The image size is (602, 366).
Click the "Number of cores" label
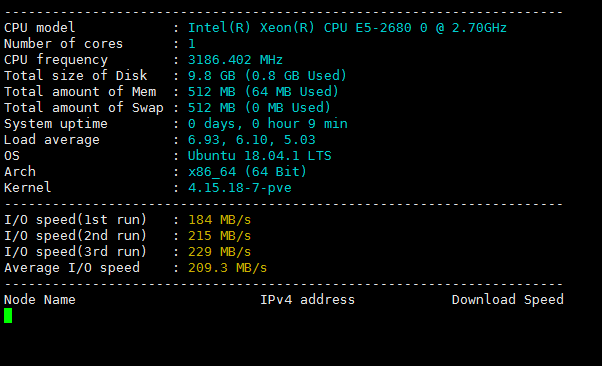coord(63,44)
